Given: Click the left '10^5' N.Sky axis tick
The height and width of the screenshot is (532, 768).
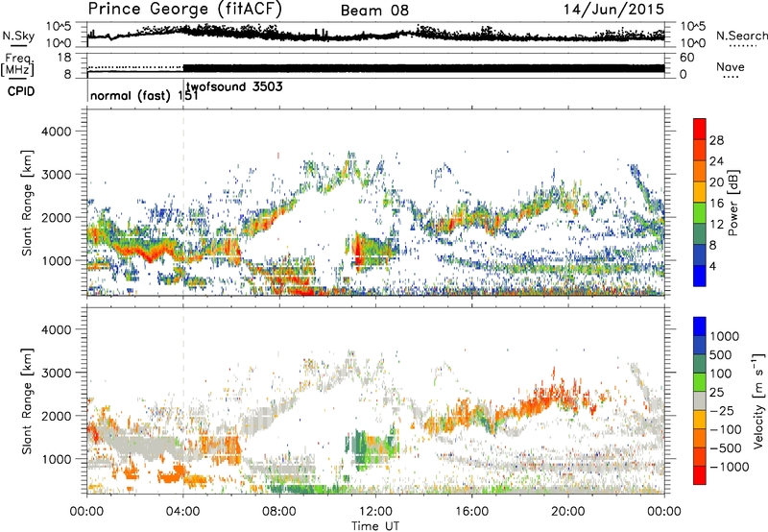Looking at the screenshot, I should point(59,27).
